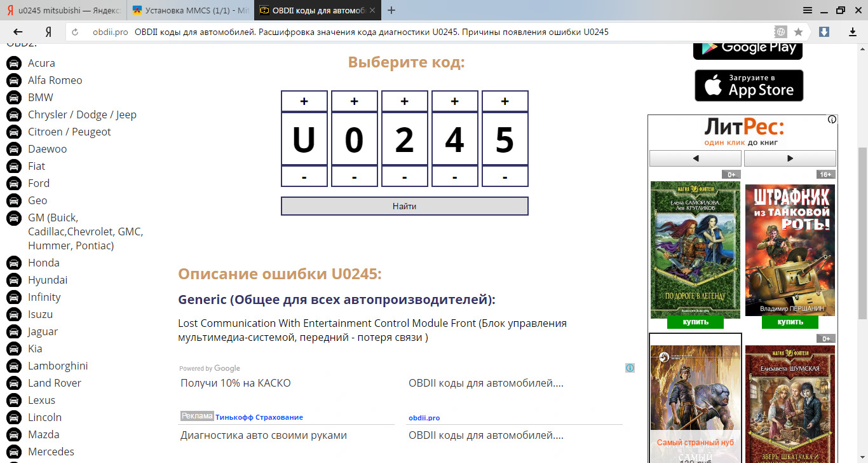Increment the first code letter U
868x463 pixels.
coord(304,101)
